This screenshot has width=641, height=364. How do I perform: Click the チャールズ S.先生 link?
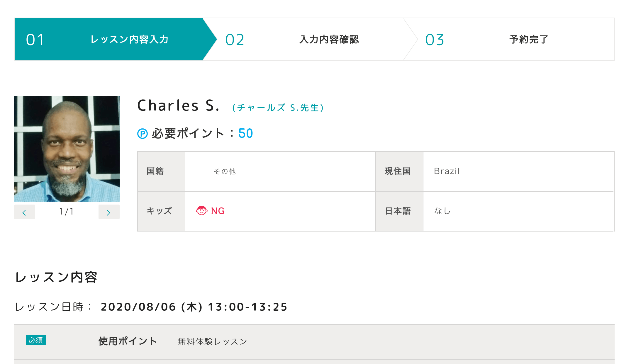278,108
